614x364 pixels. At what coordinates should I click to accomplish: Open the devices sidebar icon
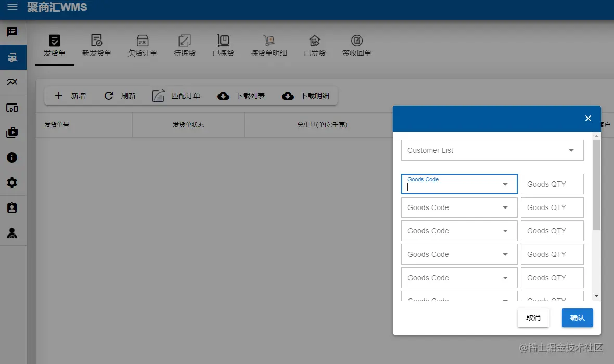(12, 108)
